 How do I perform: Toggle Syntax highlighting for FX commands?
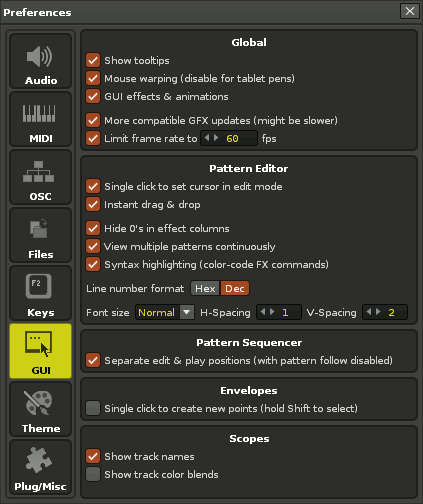(93, 264)
